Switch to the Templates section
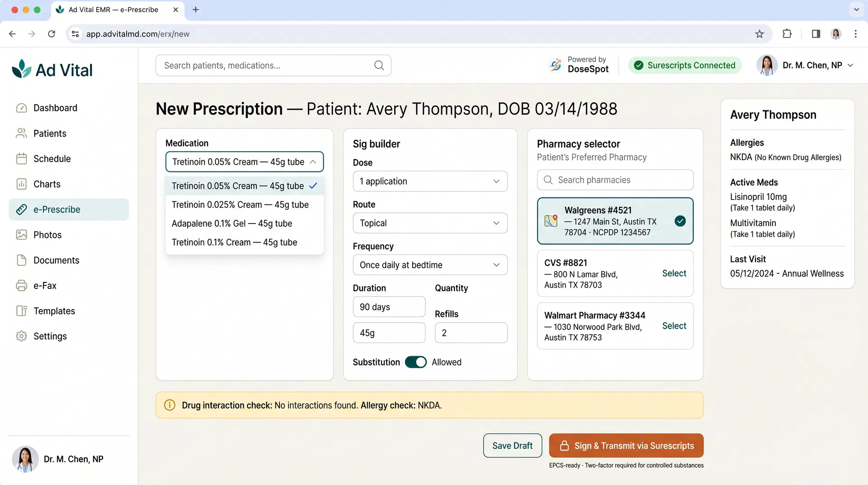 coord(54,311)
